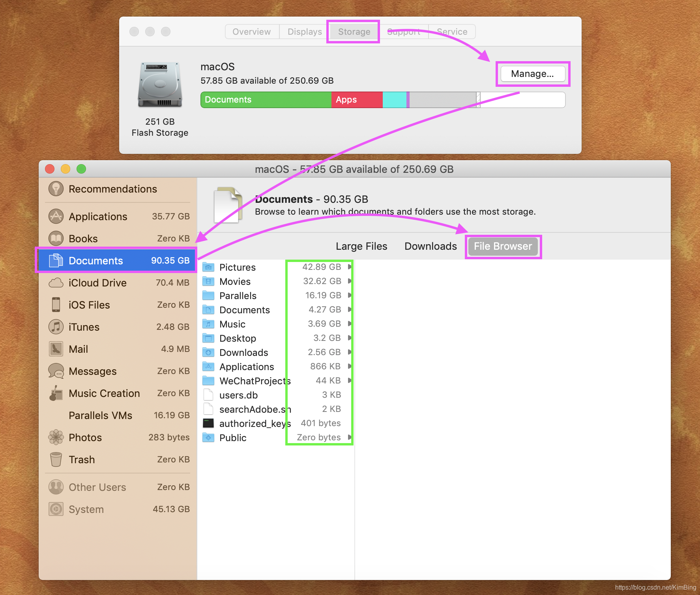Click the Music Creation guitar icon
Screen dimensions: 700x595
click(x=56, y=393)
